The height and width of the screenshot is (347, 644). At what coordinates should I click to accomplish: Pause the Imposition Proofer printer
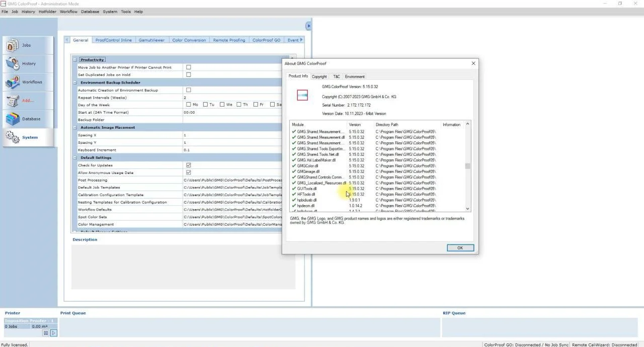[46, 333]
